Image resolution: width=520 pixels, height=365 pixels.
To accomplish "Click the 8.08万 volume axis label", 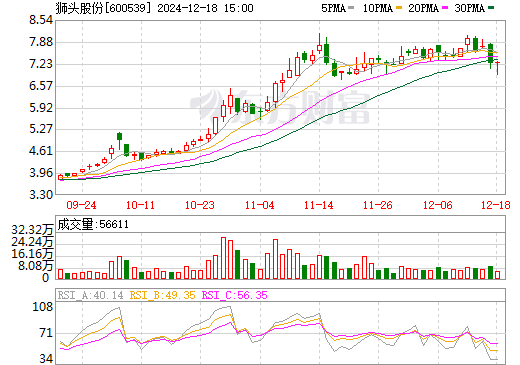I will point(36,266).
